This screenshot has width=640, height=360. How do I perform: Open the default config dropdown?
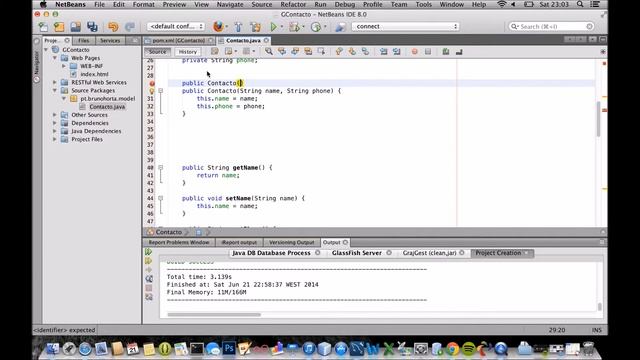pos(176,27)
